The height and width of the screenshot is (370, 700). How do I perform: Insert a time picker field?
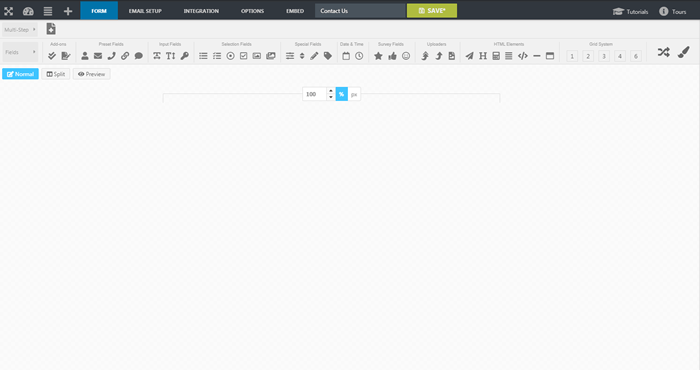(359, 56)
